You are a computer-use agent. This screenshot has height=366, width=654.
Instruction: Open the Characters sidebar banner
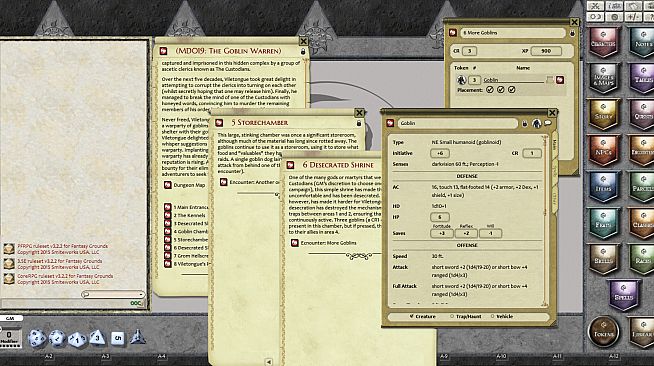[603, 42]
